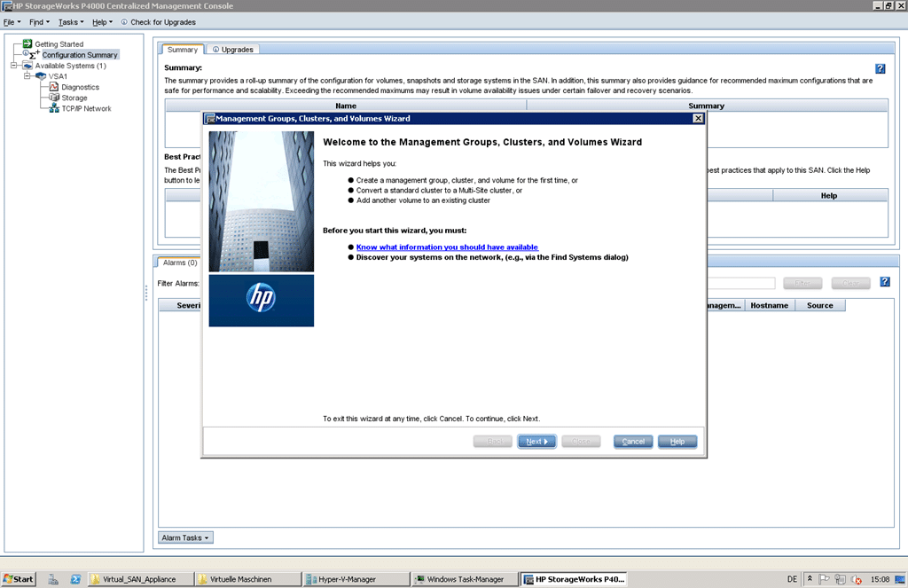Click the Storage disks icon in tree

point(53,98)
